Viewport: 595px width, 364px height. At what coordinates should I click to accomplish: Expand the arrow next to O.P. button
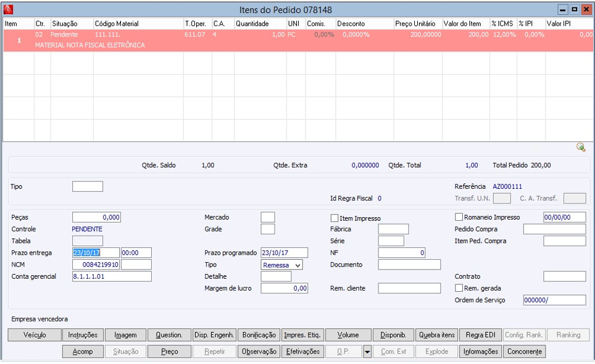tap(367, 352)
